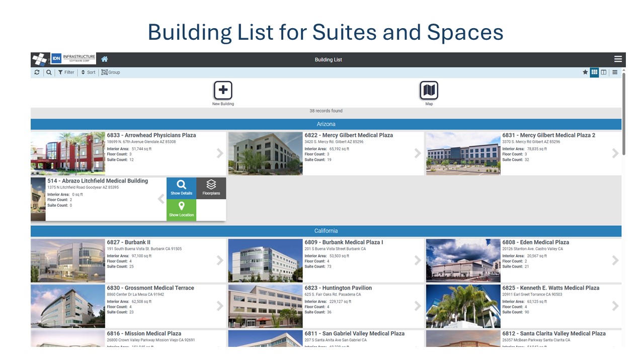The image size is (644, 362).
Task: Click the page vertical scrollbar
Action: point(624,113)
